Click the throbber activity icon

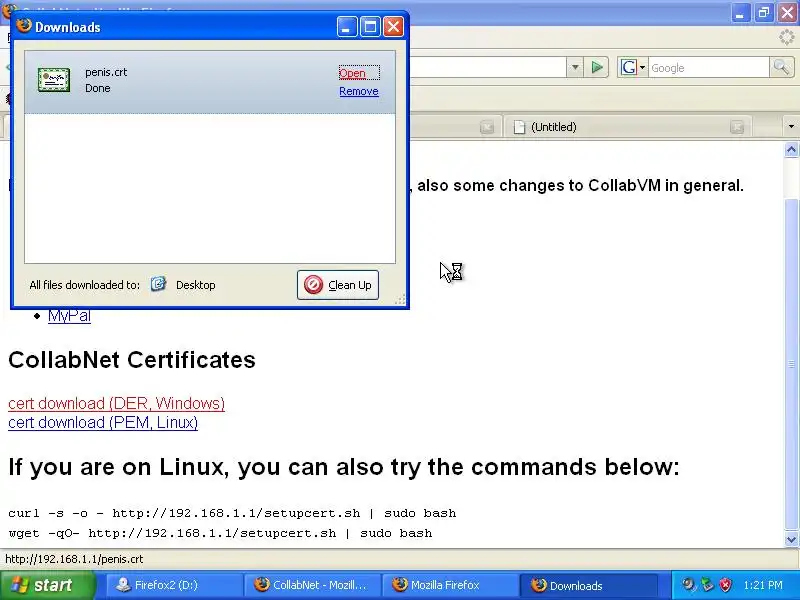point(787,37)
